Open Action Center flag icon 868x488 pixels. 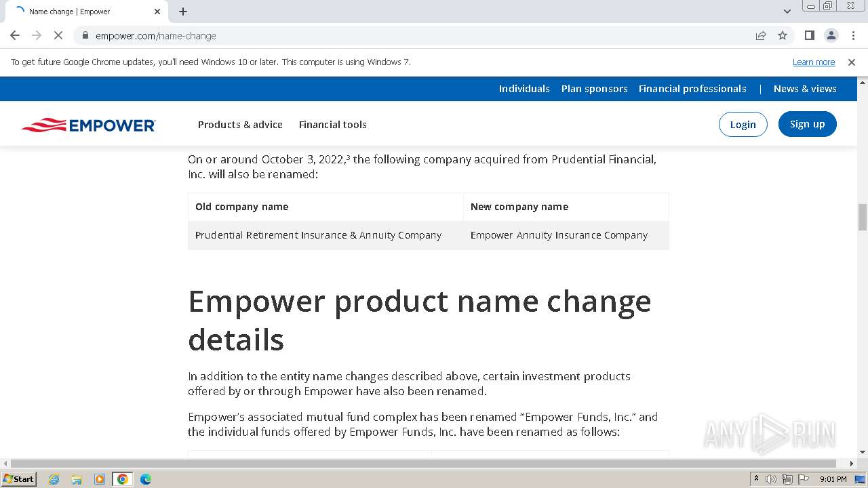tap(803, 479)
